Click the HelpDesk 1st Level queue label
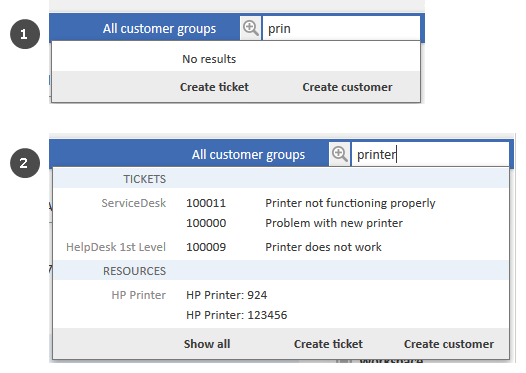 pos(116,247)
